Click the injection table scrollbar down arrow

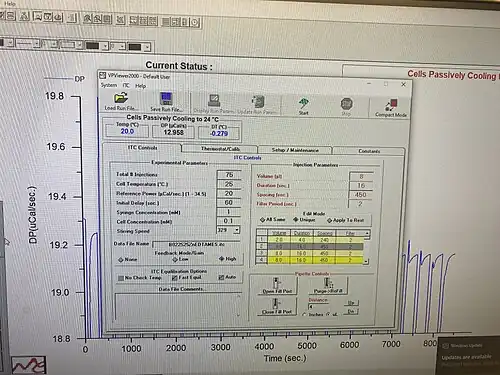tap(366, 261)
